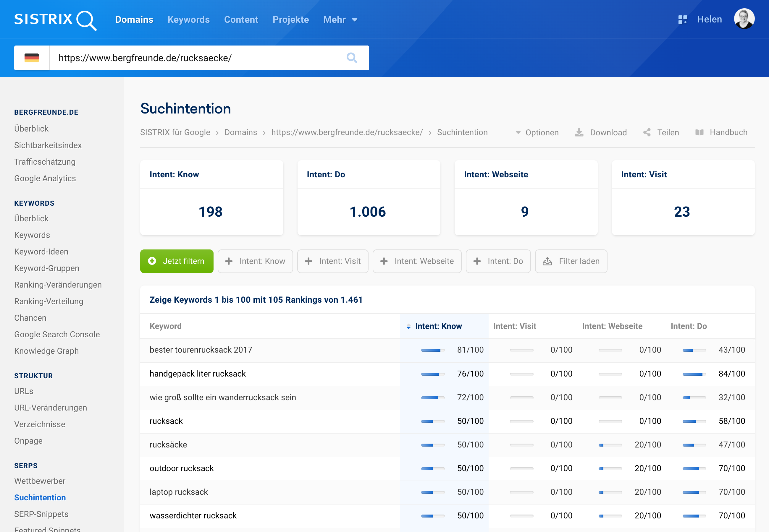Click the SISTRIX logo
The width and height of the screenshot is (769, 532).
55,20
